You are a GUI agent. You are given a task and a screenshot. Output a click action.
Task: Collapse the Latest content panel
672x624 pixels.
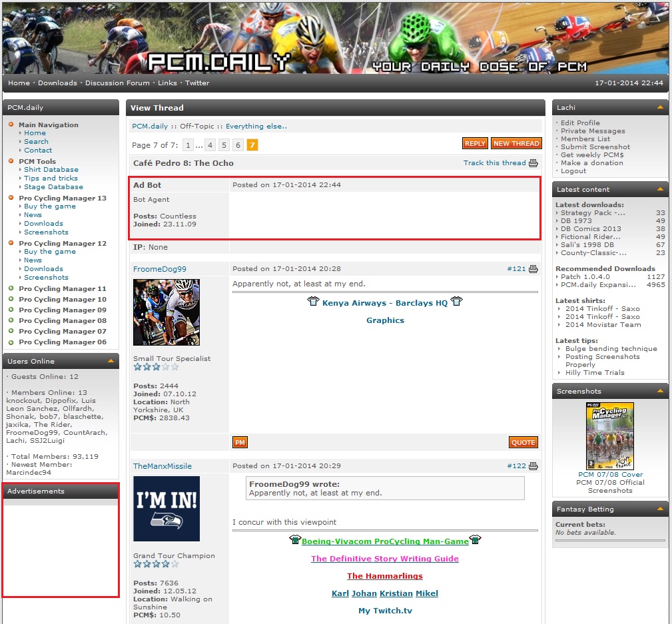660,190
